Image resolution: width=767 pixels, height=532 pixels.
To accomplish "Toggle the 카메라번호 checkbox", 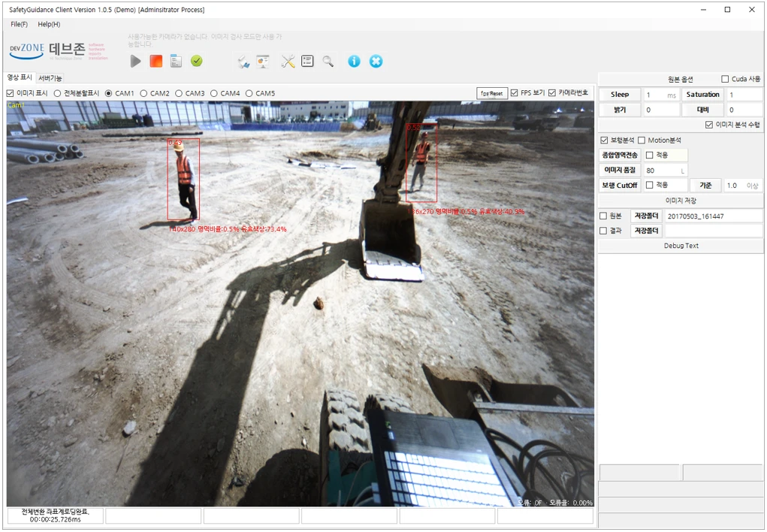I will (x=552, y=93).
